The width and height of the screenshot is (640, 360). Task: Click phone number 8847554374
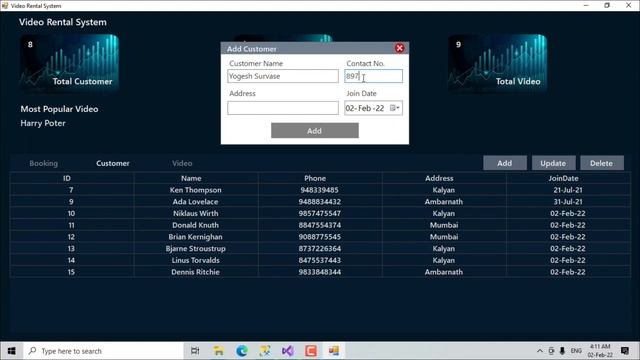pos(320,225)
